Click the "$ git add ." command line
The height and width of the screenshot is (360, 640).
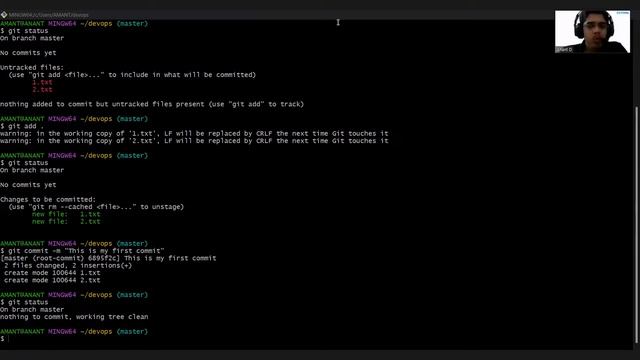point(22,126)
